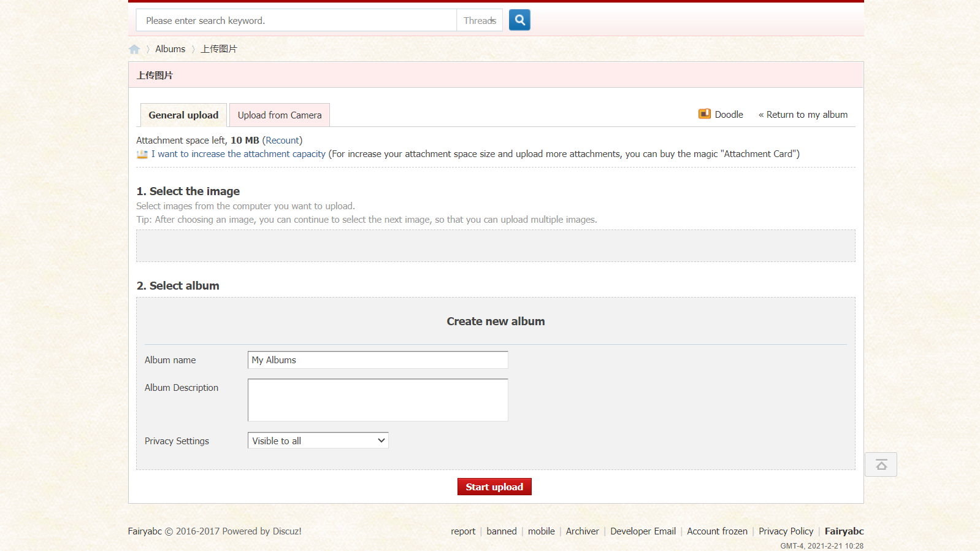Open the Privacy Policy footer link
The width and height of the screenshot is (980, 551).
click(x=786, y=531)
